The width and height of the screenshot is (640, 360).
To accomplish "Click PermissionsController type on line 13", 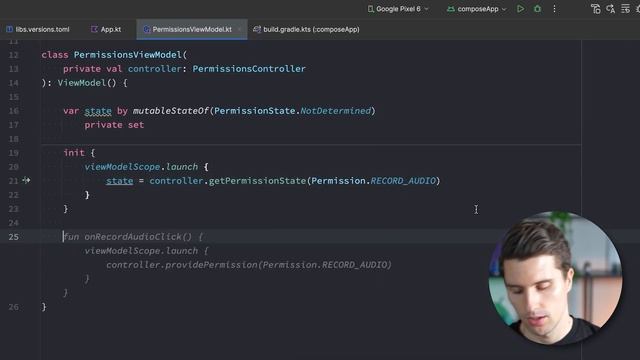I will pos(249,69).
